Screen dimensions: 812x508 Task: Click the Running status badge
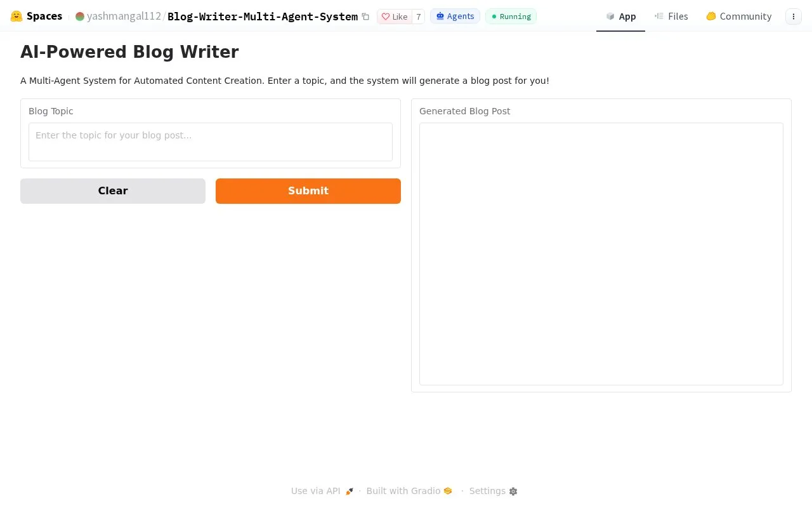coord(511,17)
